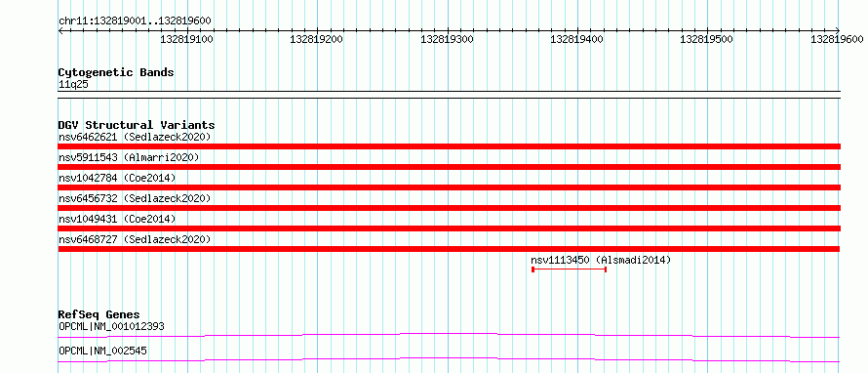Click ruler position 132819600
Image resolution: width=868 pixels, height=373 pixels.
(837, 39)
